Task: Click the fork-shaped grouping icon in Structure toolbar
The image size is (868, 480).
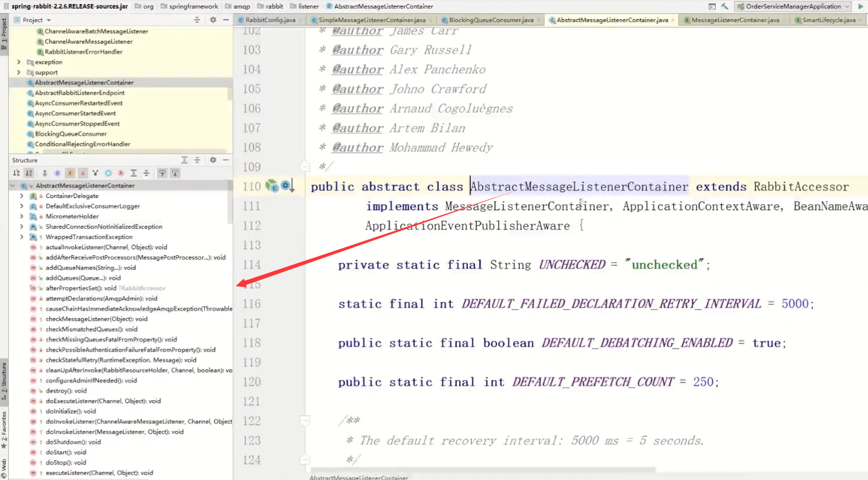Action: point(95,173)
